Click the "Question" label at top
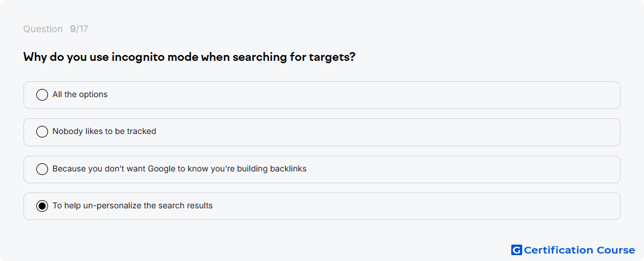 tap(43, 29)
